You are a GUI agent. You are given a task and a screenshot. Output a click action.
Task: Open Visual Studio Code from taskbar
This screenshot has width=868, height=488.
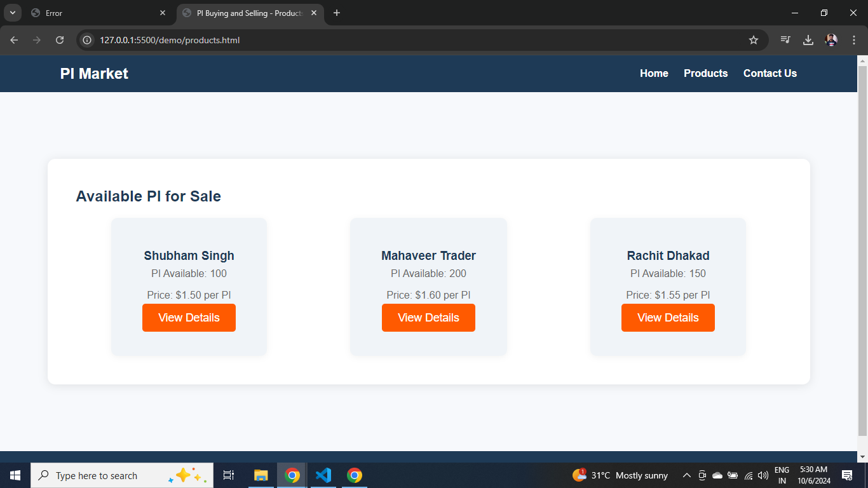[323, 475]
